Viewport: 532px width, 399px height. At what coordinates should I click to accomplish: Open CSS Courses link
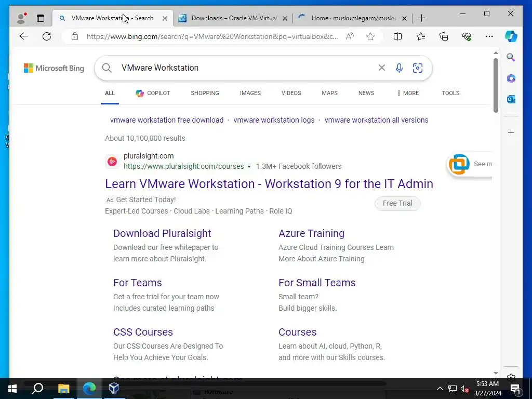[x=143, y=332]
